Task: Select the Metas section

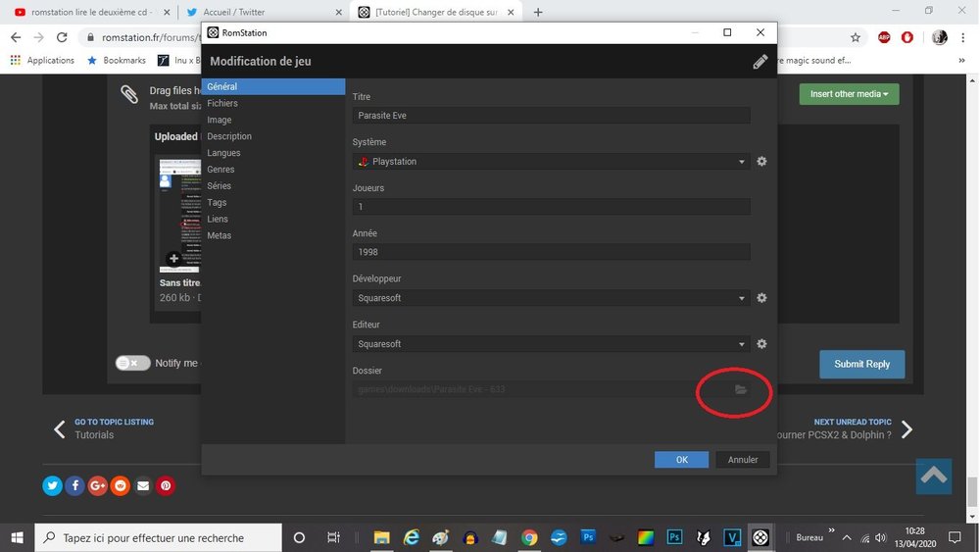Action: point(273,235)
